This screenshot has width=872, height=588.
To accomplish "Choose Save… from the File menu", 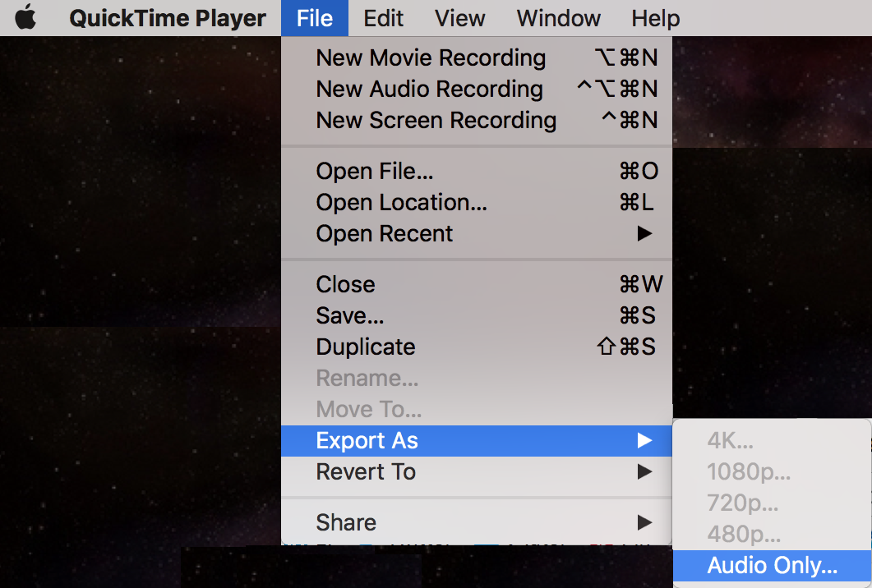I will tap(477, 315).
